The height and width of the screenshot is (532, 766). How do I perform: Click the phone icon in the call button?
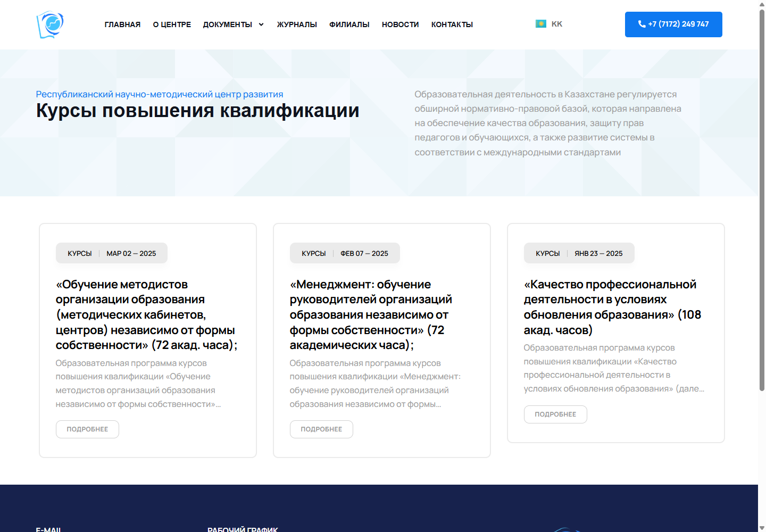pyautogui.click(x=642, y=24)
